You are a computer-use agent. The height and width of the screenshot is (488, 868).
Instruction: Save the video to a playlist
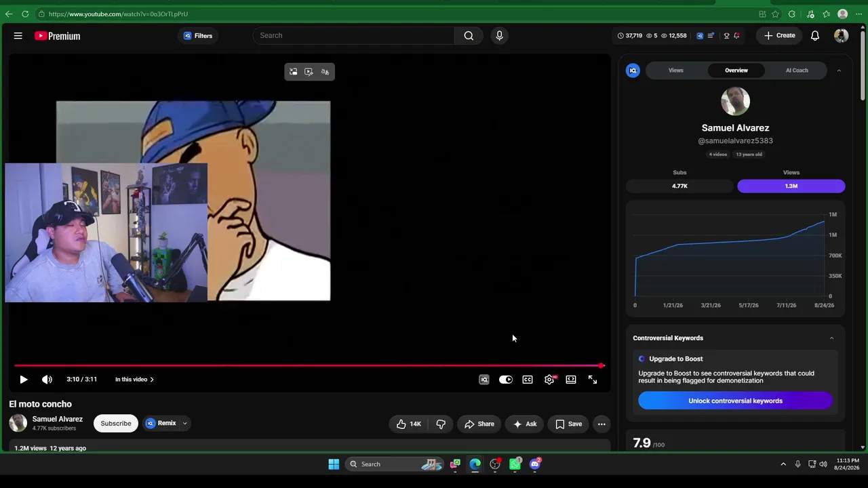[569, 424]
